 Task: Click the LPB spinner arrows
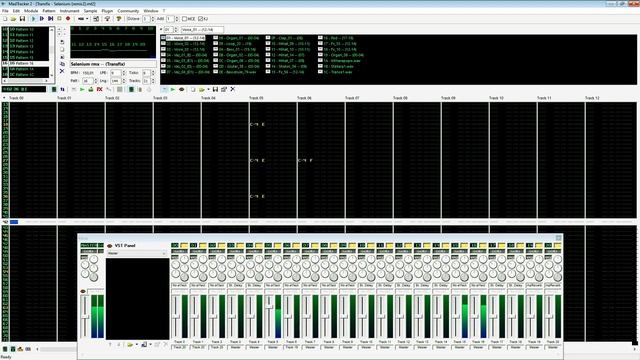click(x=124, y=73)
